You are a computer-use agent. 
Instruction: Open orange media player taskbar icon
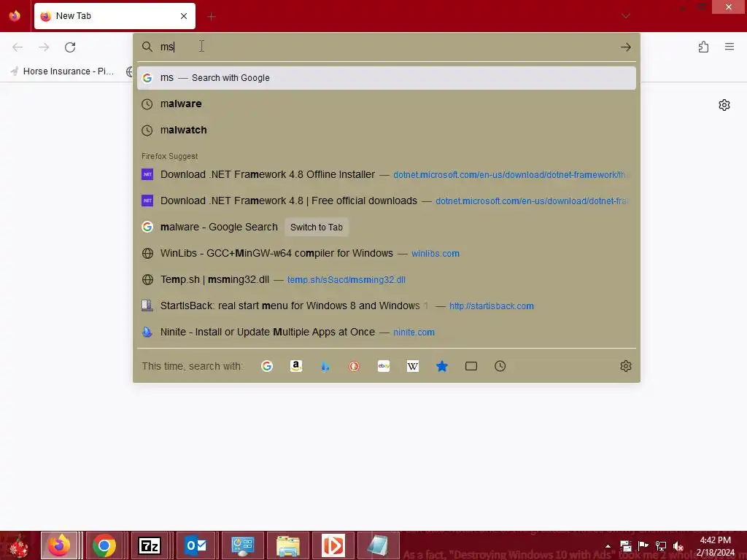(x=333, y=545)
